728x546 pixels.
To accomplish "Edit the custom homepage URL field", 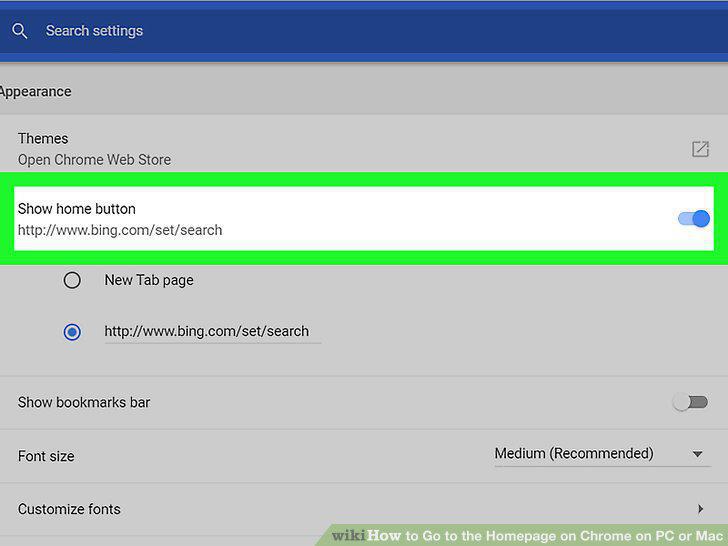I will click(213, 332).
